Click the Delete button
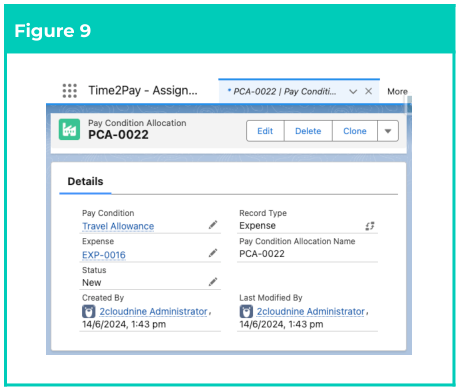 [308, 131]
